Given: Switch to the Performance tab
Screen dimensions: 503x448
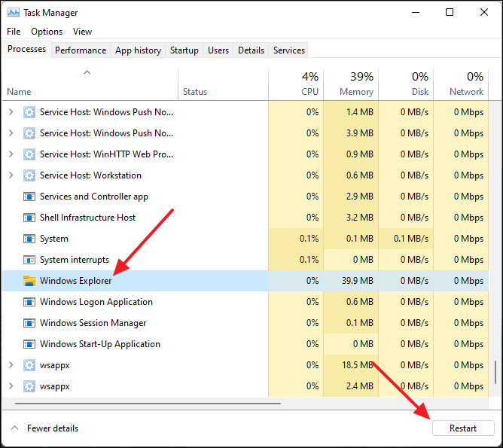Looking at the screenshot, I should point(81,50).
